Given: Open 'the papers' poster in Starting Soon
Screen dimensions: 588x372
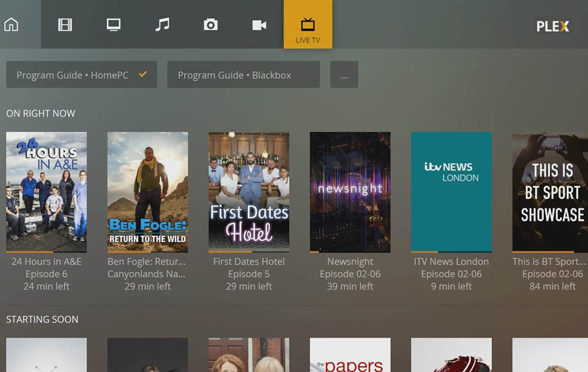Looking at the screenshot, I should [350, 355].
